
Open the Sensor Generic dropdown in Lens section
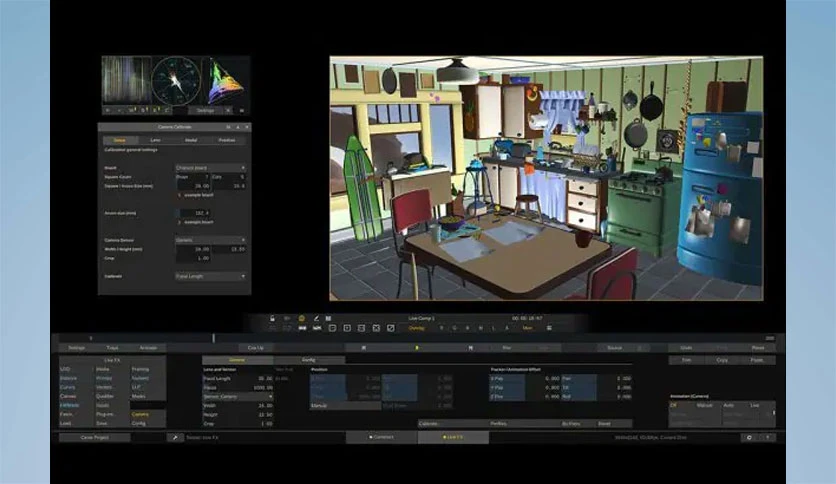click(238, 397)
